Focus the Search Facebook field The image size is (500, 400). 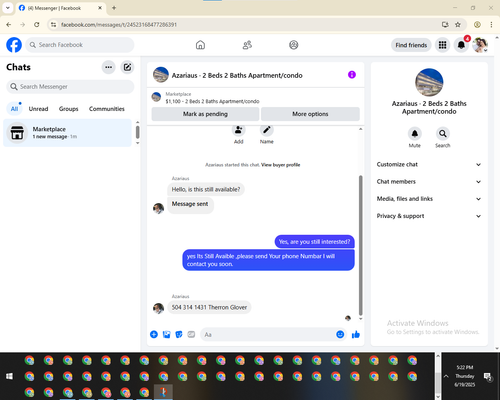tap(80, 45)
